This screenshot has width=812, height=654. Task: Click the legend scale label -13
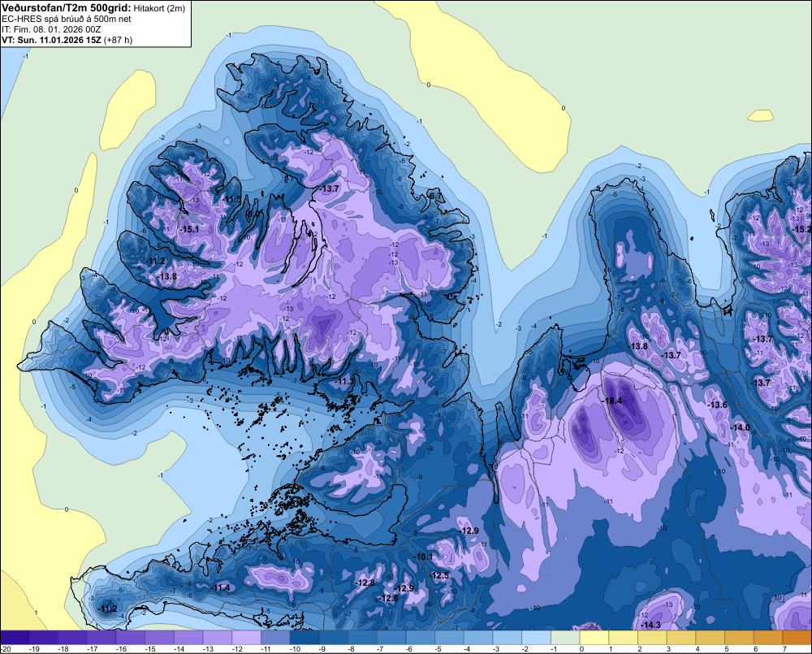click(x=209, y=649)
